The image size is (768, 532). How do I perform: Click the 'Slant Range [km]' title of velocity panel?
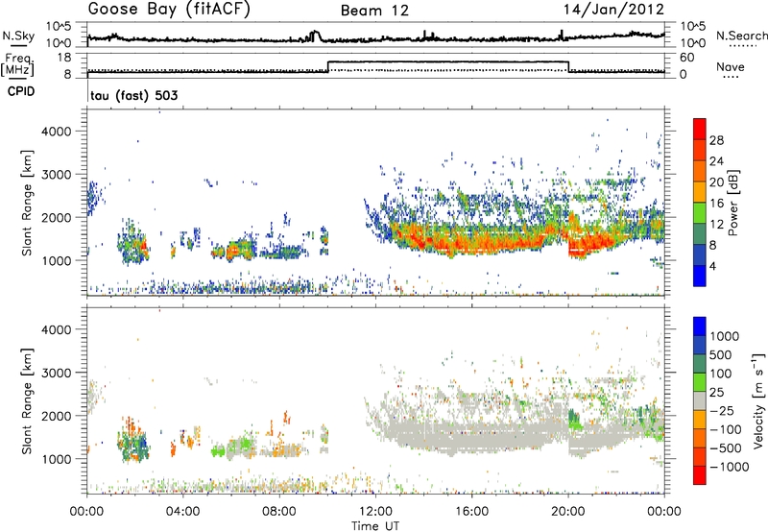click(27, 400)
